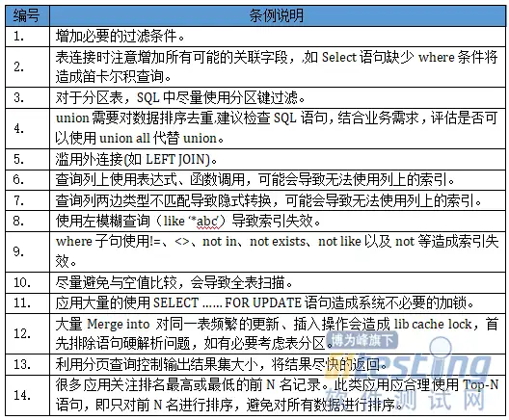The image size is (509, 420).
Task: Click the text 'Merge into' in row 12
Action: [119, 324]
